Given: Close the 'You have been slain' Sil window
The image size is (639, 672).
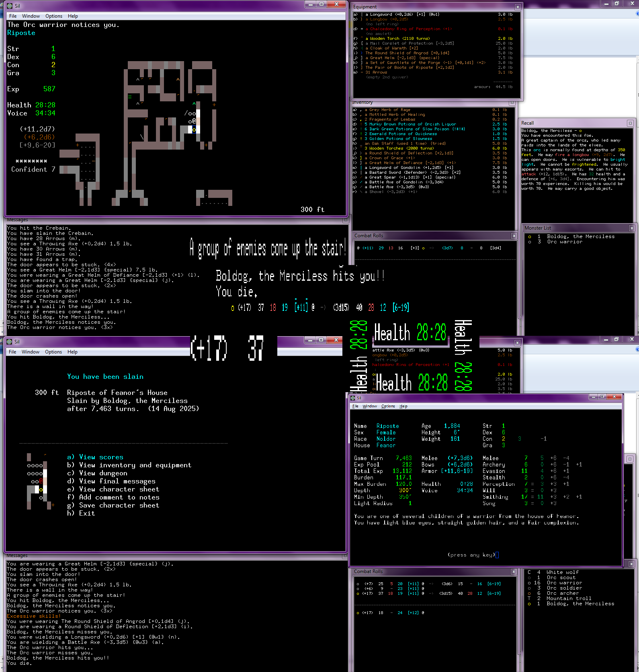Looking at the screenshot, I should [x=336, y=340].
